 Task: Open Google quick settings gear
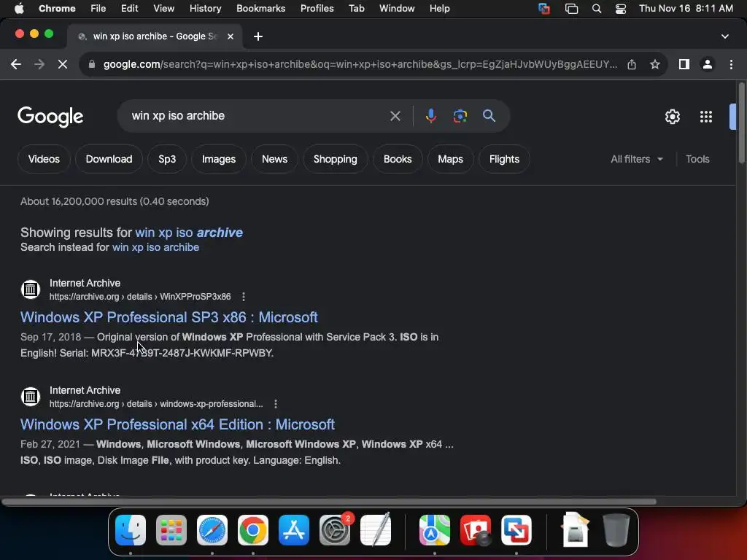coord(672,117)
